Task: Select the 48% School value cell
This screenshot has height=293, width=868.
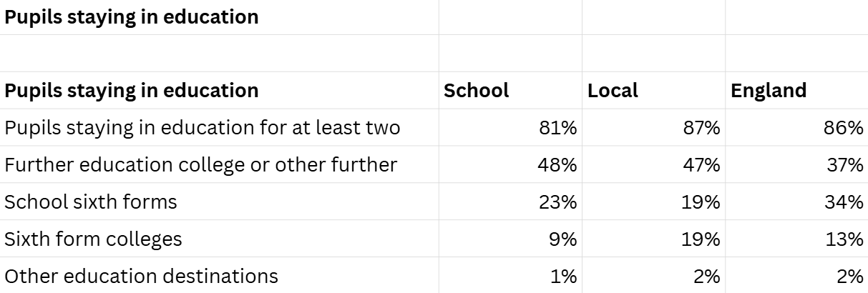Action: click(557, 165)
